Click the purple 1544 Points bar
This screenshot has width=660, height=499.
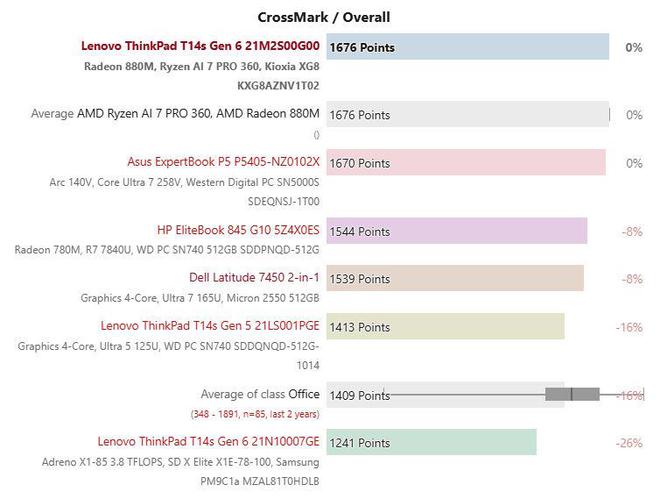pos(457,231)
